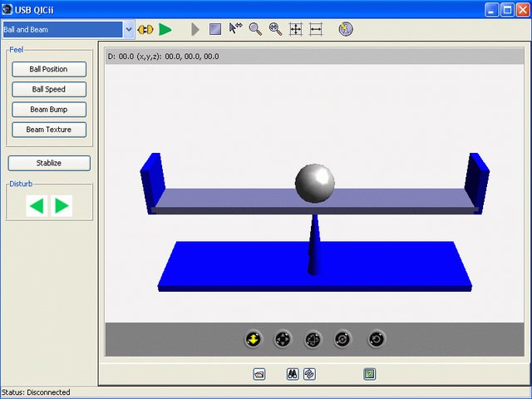Click the plain magnifying glass zoom icon
The width and height of the screenshot is (532, 399).
coord(255,29)
